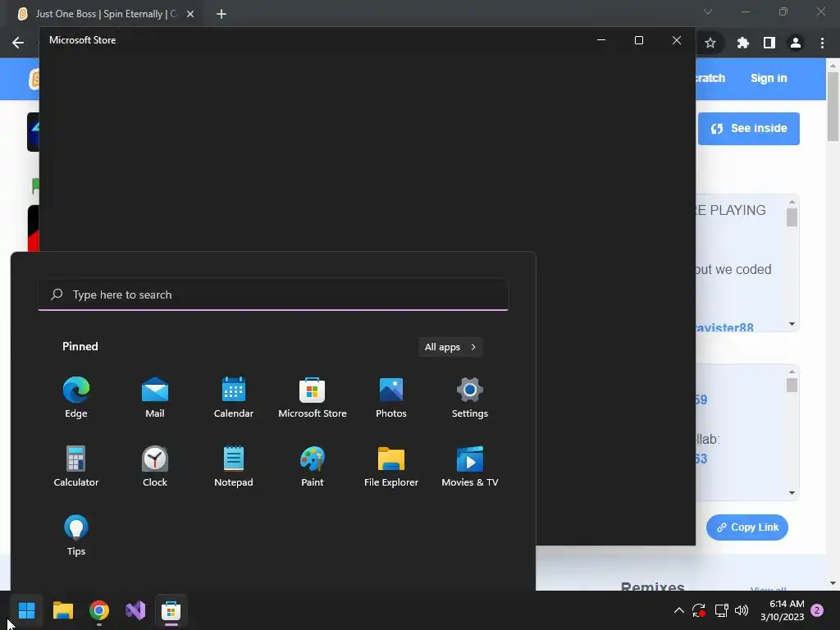Click the Windows Start button on taskbar
The image size is (840, 630).
(27, 610)
